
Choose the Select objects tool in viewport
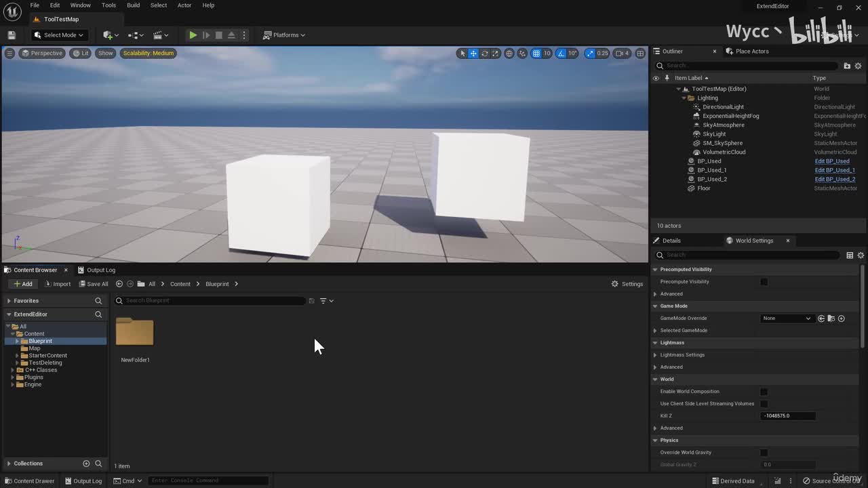pos(462,54)
